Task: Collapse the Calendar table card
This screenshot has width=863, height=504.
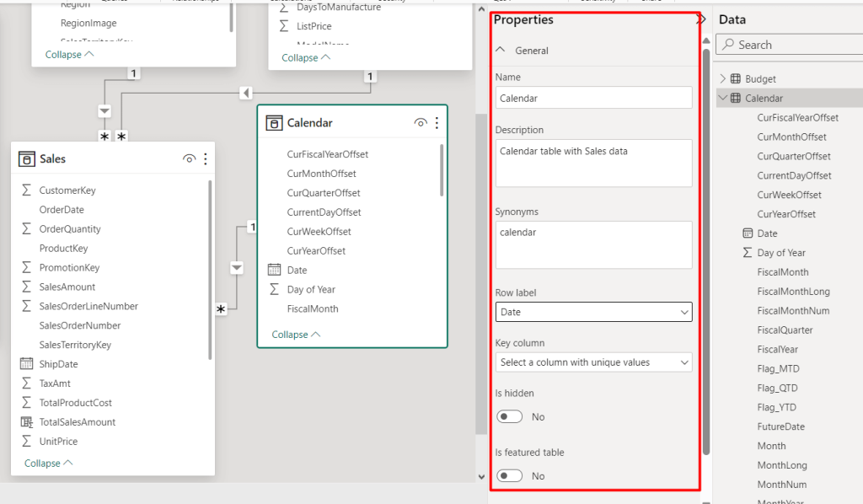Action: 296,335
